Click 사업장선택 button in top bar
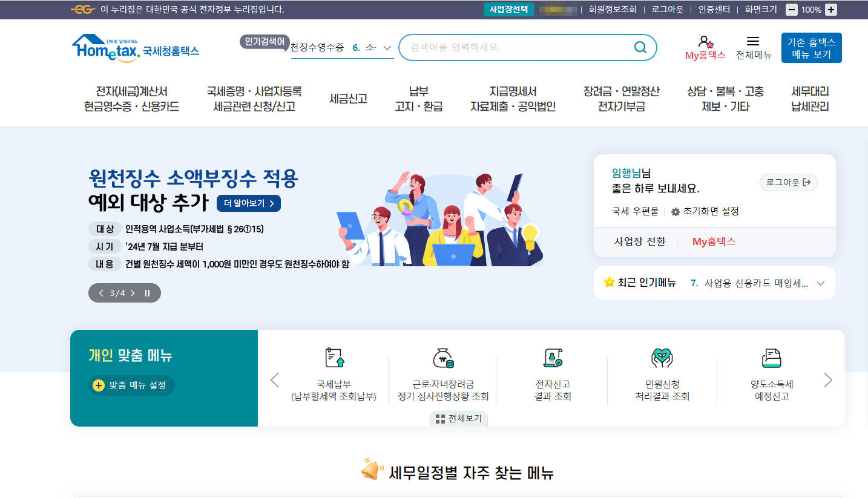The image size is (868, 498). click(x=508, y=10)
